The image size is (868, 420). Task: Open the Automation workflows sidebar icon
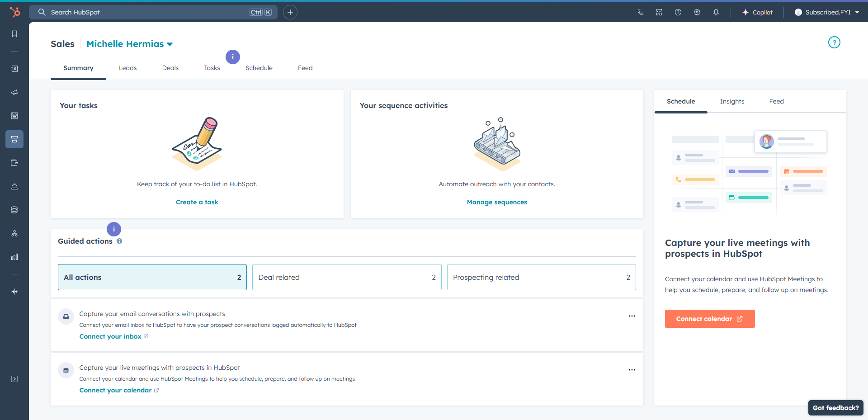(14, 233)
